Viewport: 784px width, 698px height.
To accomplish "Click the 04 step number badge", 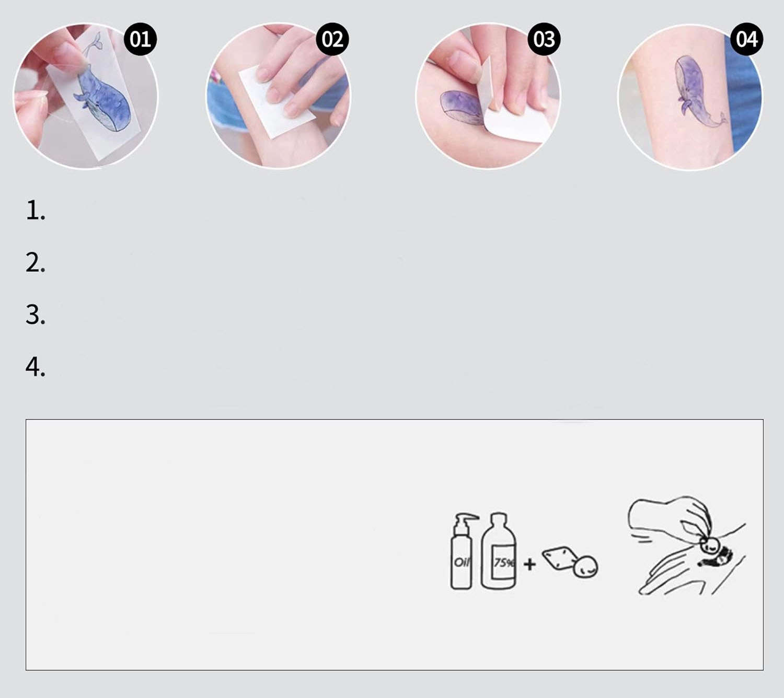I will pos(746,39).
